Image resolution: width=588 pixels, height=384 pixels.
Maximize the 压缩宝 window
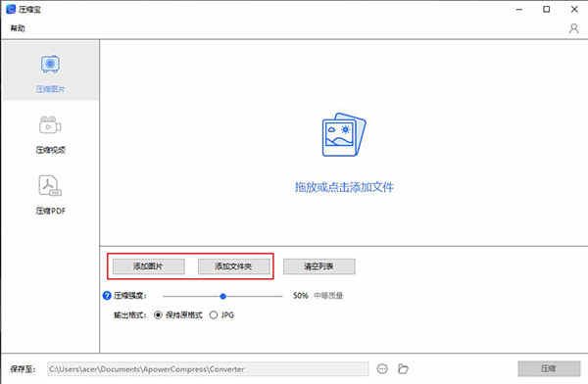[x=547, y=10]
